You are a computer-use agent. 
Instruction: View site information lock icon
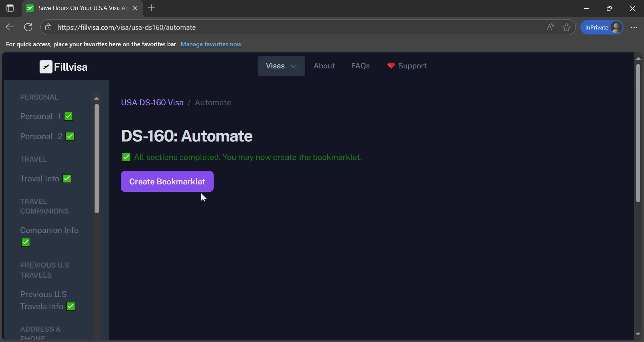(49, 27)
